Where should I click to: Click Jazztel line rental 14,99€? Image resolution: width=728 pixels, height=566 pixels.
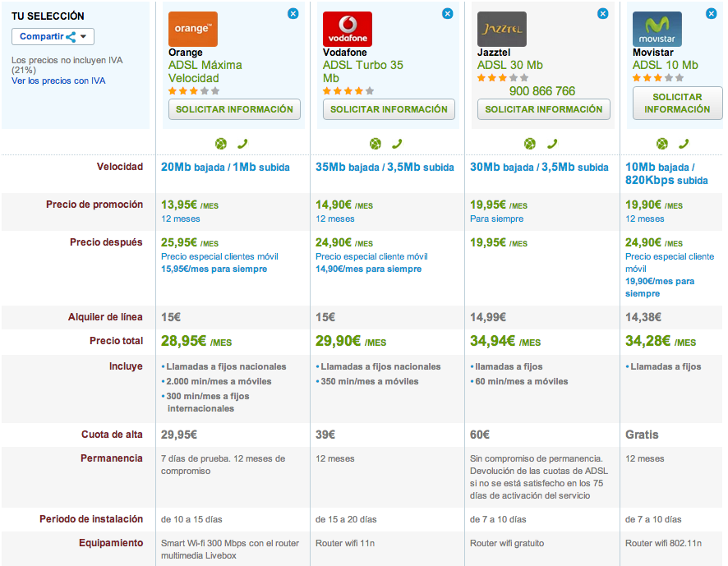[x=488, y=317]
